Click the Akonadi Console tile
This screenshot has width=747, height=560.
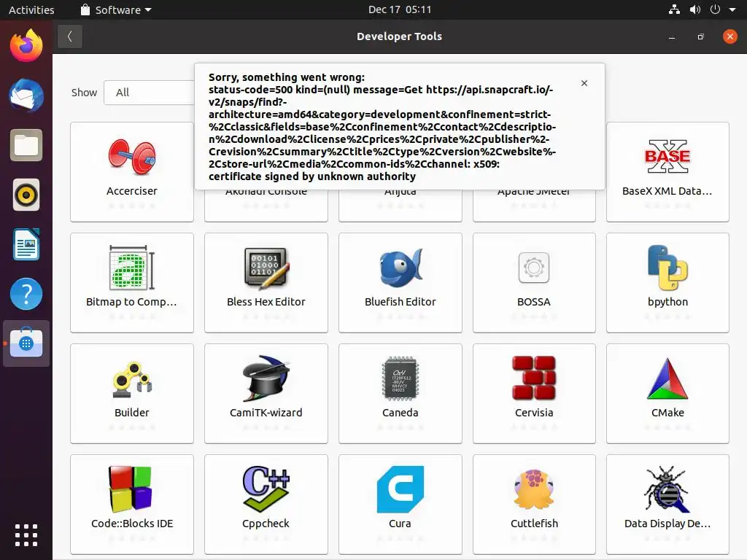click(x=266, y=206)
